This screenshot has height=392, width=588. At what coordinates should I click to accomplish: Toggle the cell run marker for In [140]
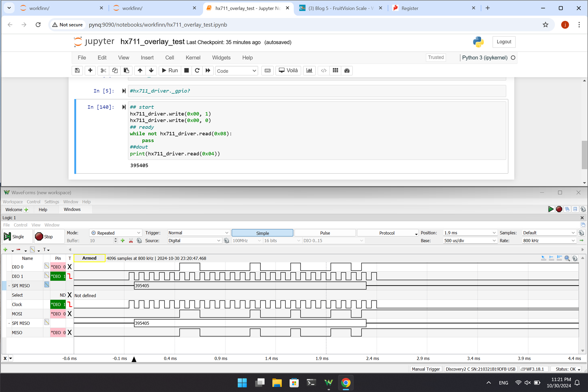(124, 107)
